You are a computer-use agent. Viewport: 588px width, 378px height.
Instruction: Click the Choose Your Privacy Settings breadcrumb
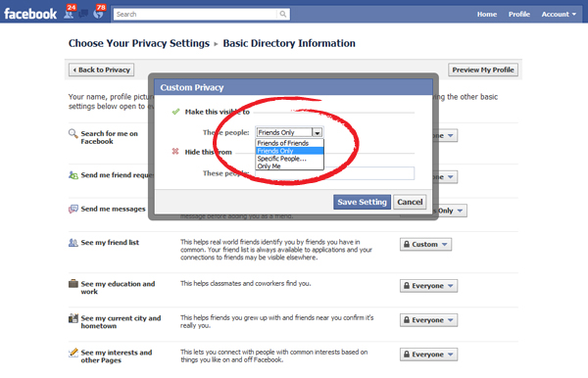tap(139, 43)
